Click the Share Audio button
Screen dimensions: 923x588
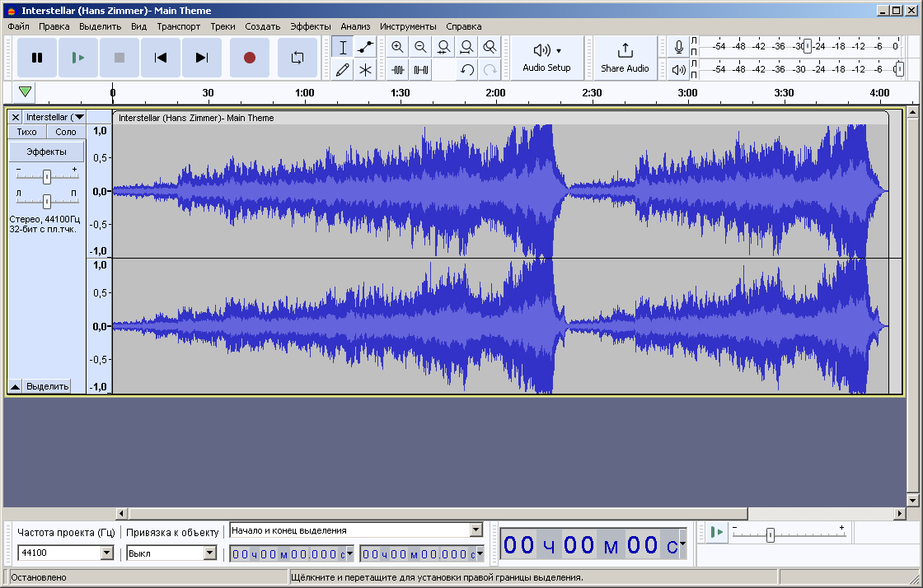click(624, 58)
